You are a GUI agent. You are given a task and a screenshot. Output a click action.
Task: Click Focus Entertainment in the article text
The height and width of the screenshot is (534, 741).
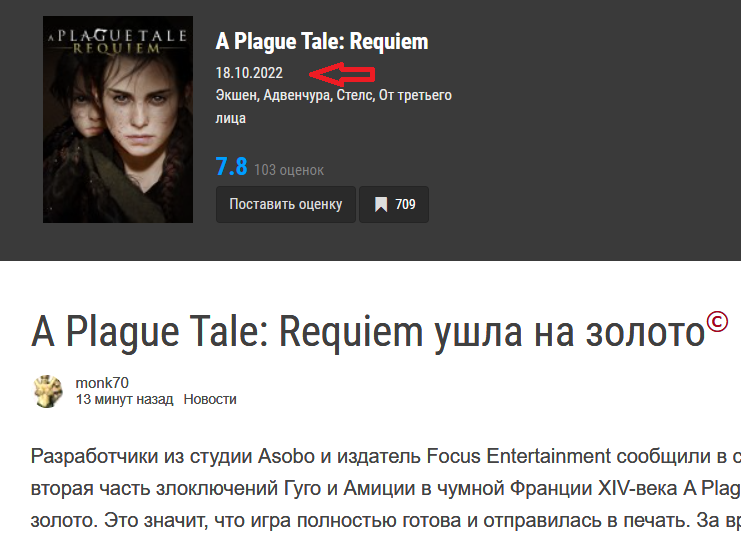click(x=518, y=456)
